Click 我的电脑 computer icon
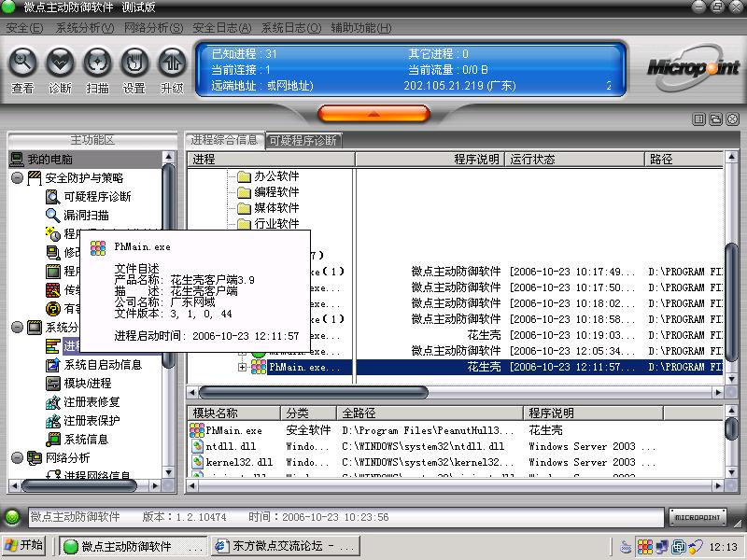 coord(17,159)
